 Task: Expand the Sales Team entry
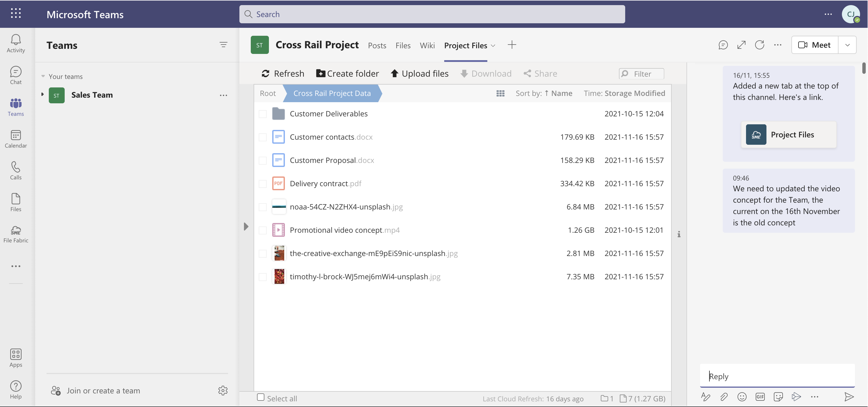click(43, 95)
